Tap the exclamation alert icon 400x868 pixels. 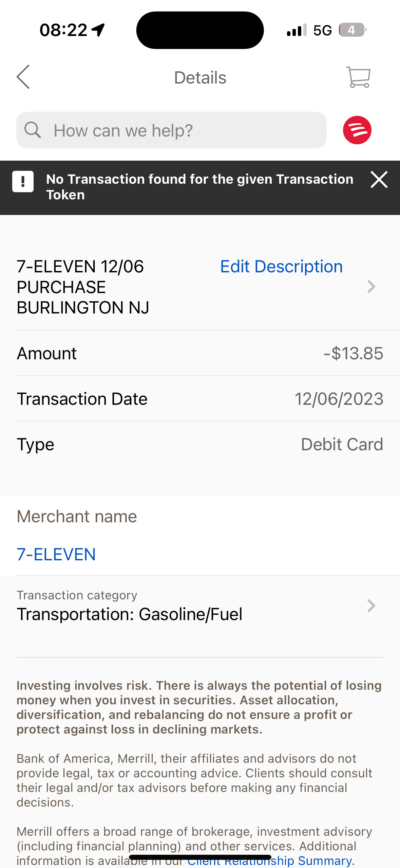pos(23,181)
